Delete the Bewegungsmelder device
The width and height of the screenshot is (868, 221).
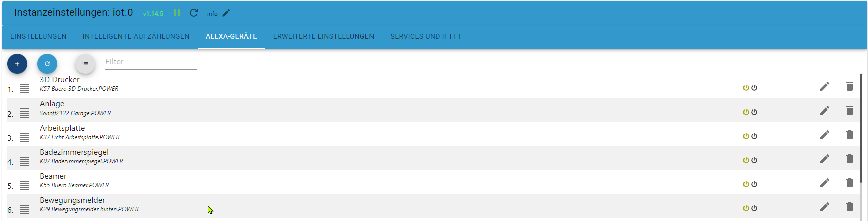tap(850, 207)
